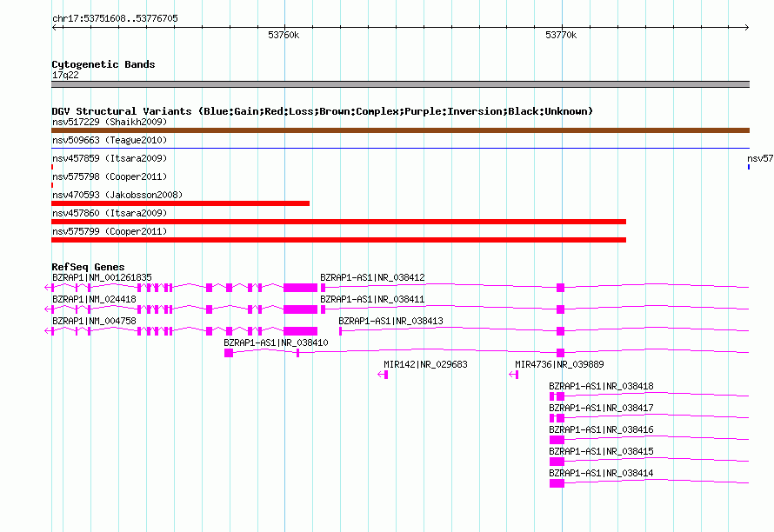774x532 pixels.
Task: Click the chr17:53751608..53776705 region label
Action: (115, 18)
